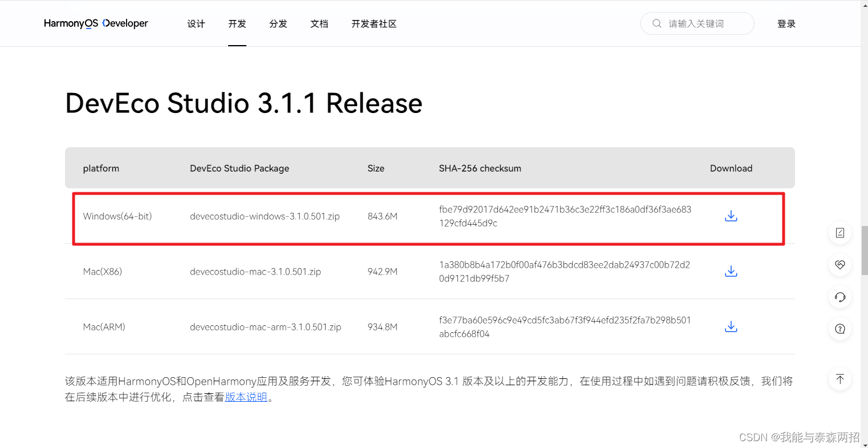Click the search magnifier icon
Screen dimensions: 868x448
[657, 23]
